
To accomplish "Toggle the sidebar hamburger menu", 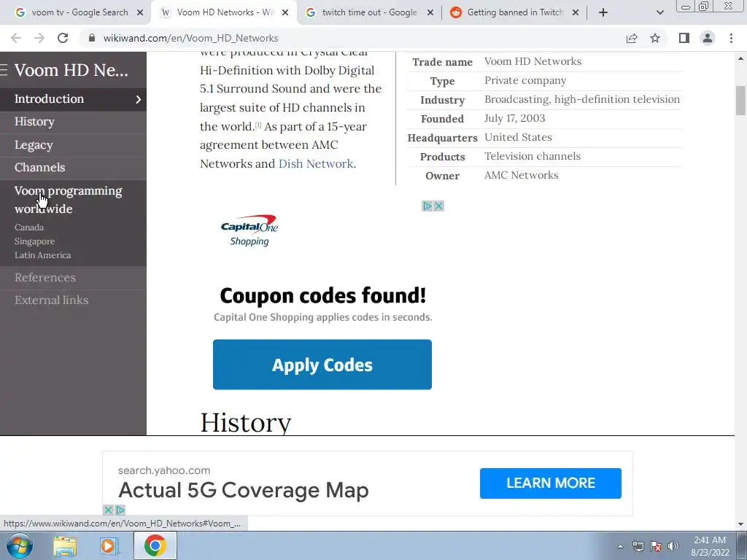I will 4,71.
